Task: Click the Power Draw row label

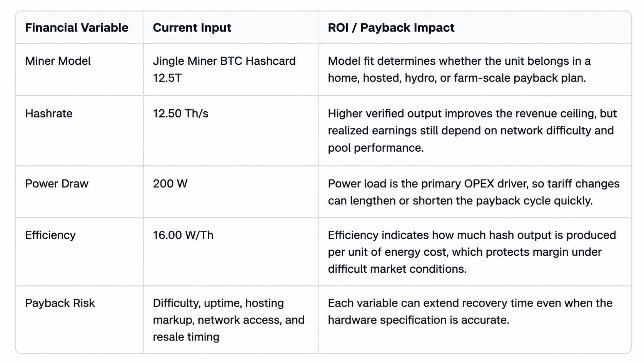Action: [57, 184]
